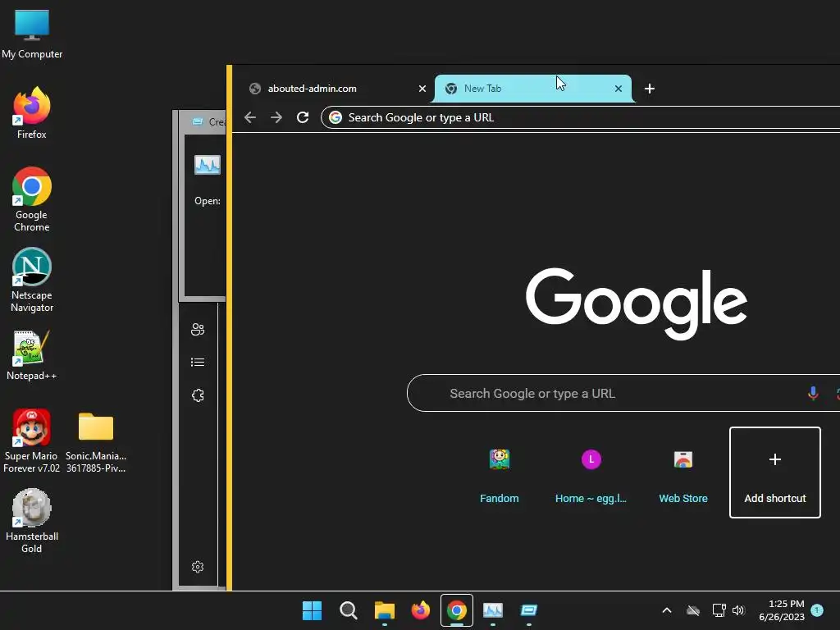The image size is (840, 630).
Task: Go forward in Chrome navigation
Action: coord(276,117)
